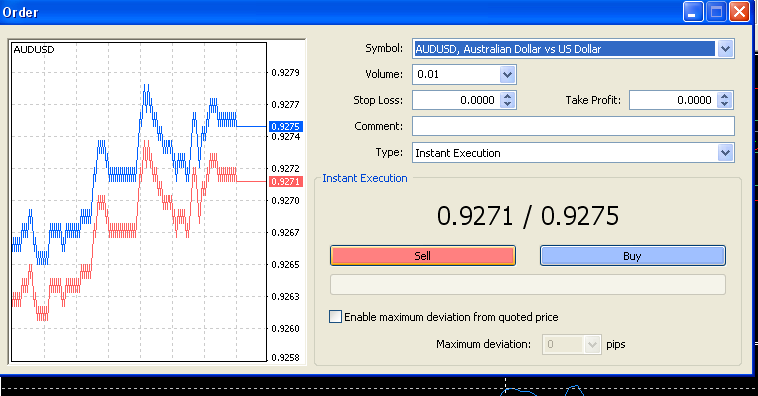The width and height of the screenshot is (758, 396).
Task: Decrease Stop Loss with down arrow
Action: (507, 104)
